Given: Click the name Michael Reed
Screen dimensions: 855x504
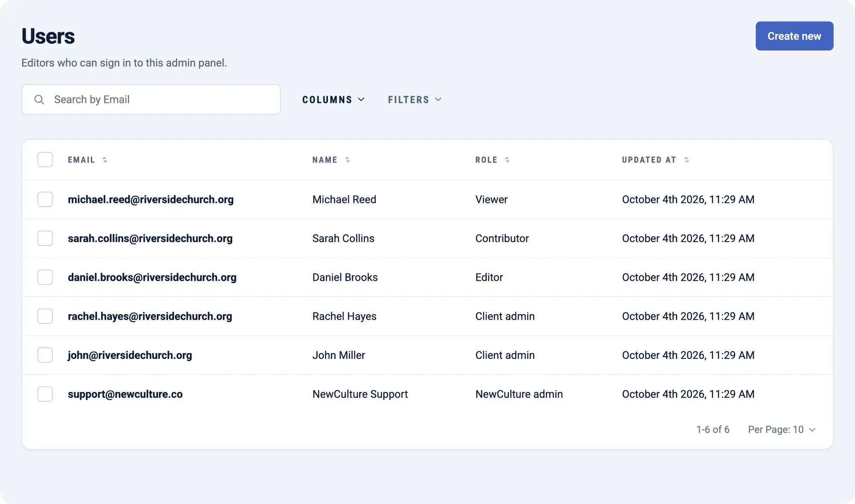Looking at the screenshot, I should pos(344,200).
